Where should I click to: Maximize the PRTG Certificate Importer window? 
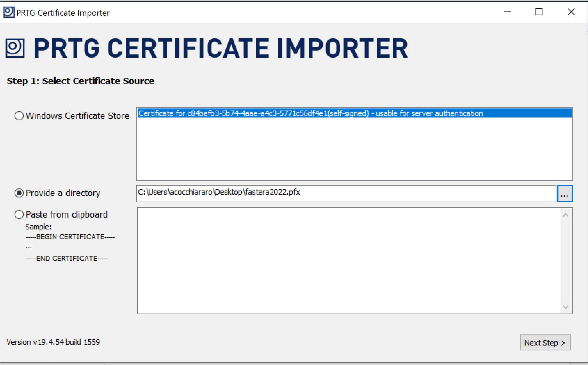pos(539,12)
